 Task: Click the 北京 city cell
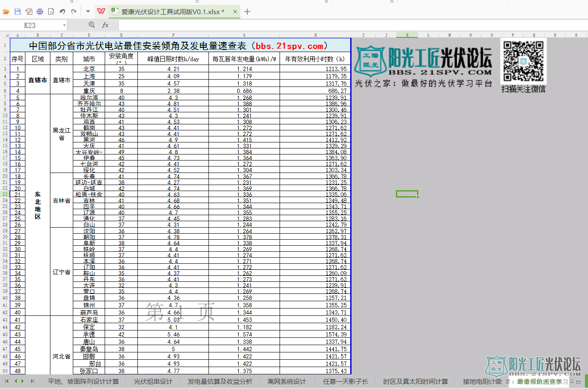[x=89, y=69]
